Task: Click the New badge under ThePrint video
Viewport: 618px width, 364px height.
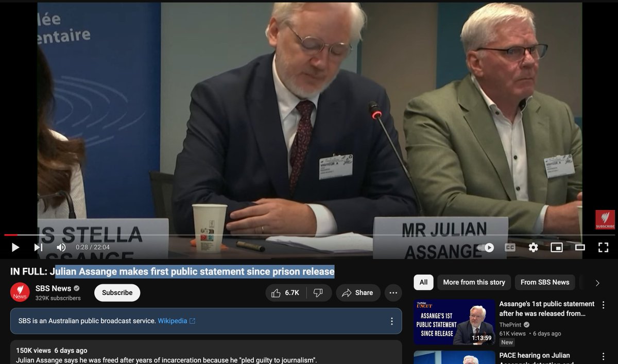Action: 507,342
